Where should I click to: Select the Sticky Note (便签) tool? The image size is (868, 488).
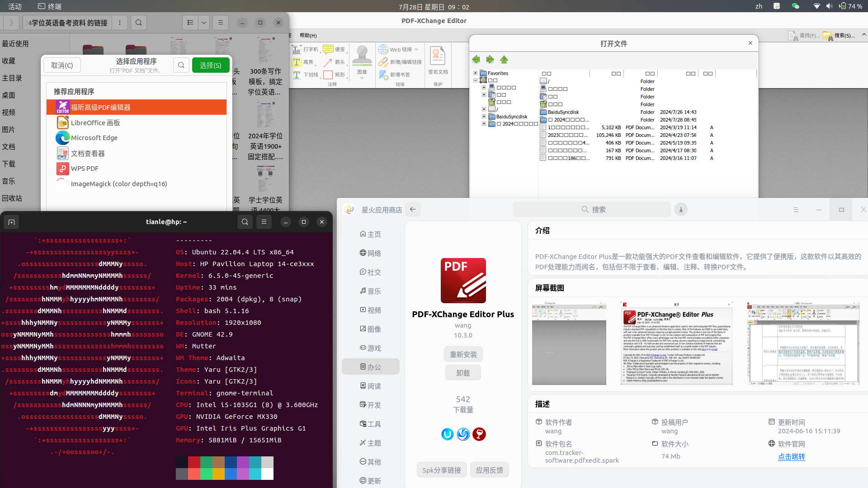(335, 49)
